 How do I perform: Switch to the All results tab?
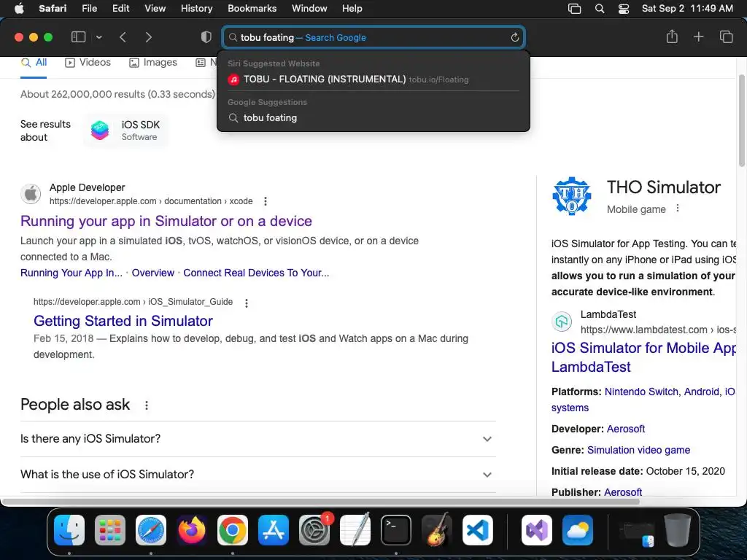point(34,63)
